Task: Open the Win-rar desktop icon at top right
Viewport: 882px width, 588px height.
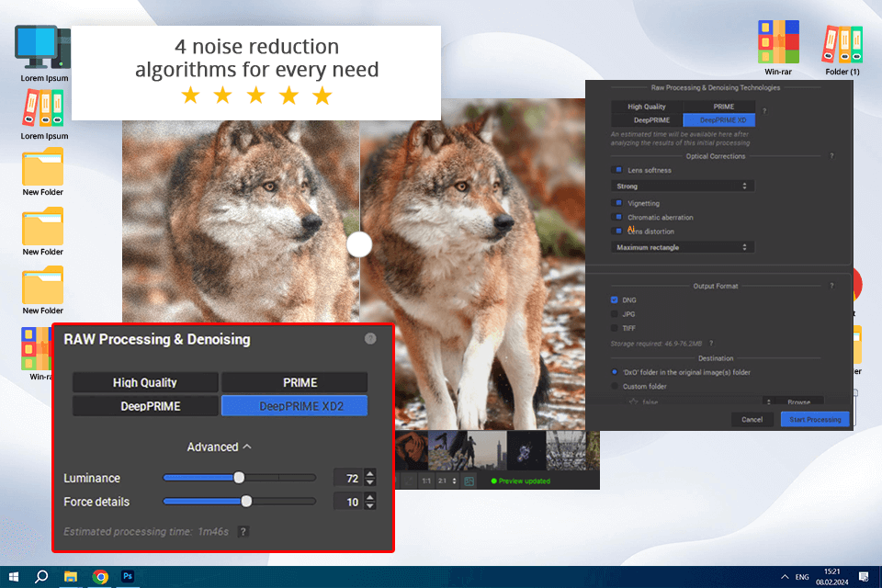Action: (x=777, y=42)
